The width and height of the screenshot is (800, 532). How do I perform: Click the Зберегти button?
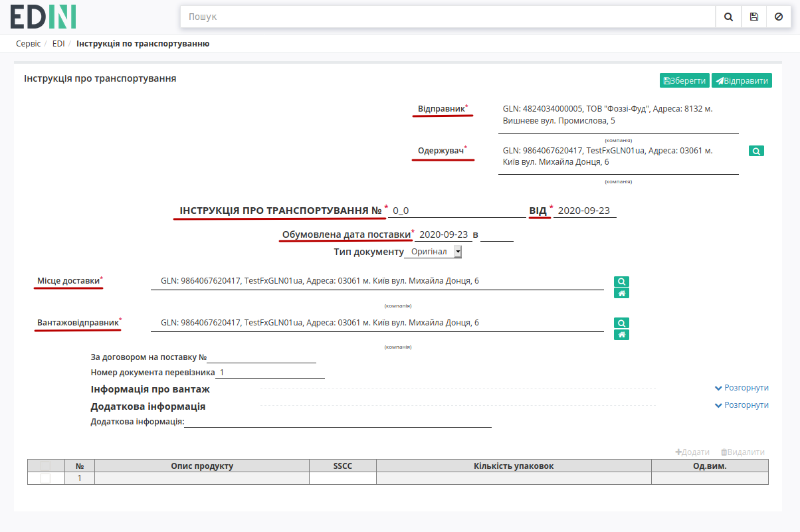(684, 80)
